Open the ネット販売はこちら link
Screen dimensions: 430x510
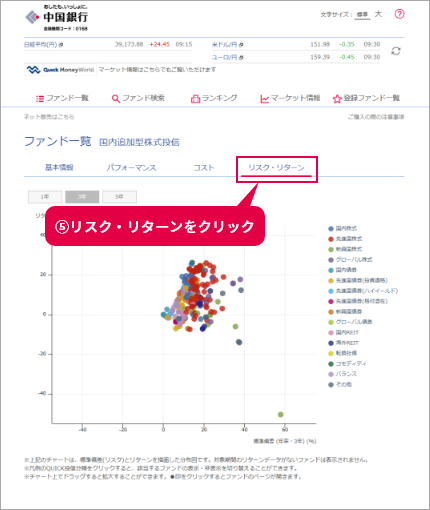click(x=49, y=117)
